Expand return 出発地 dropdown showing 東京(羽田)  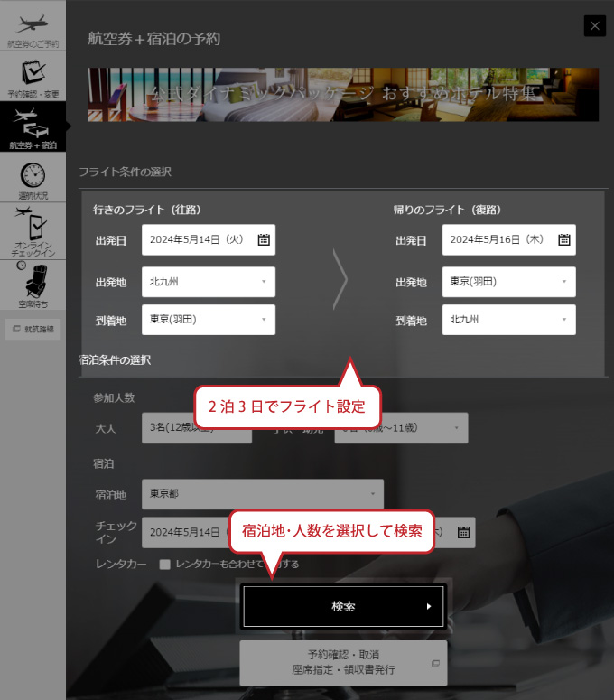[x=508, y=282]
